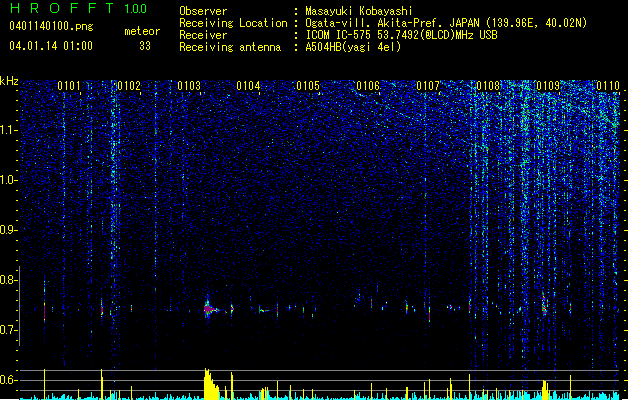Click time marker 0102

point(129,86)
